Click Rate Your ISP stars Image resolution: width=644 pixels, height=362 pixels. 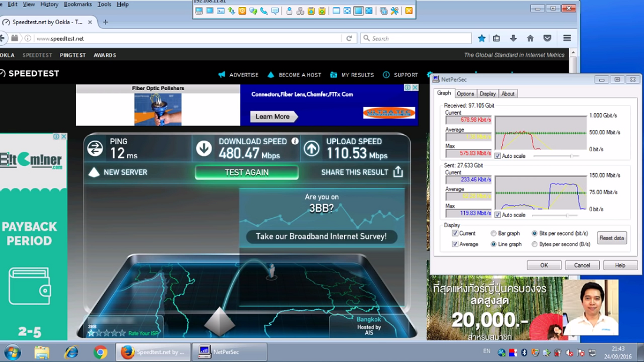pyautogui.click(x=107, y=333)
